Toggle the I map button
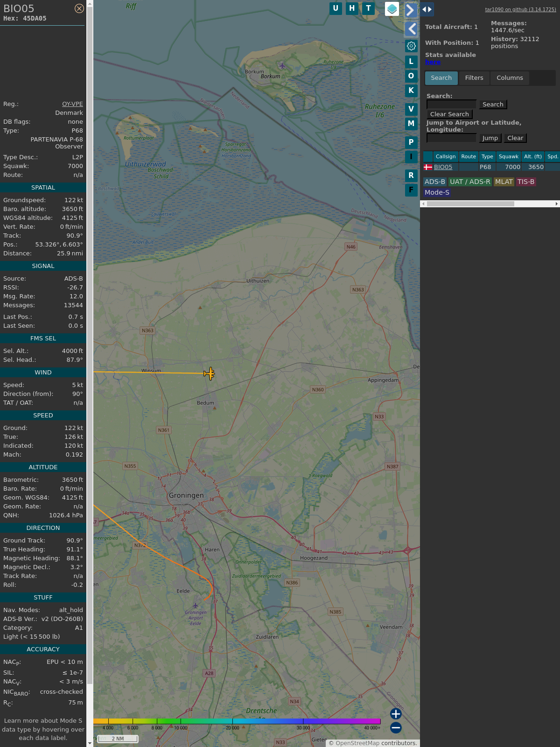 (x=411, y=157)
